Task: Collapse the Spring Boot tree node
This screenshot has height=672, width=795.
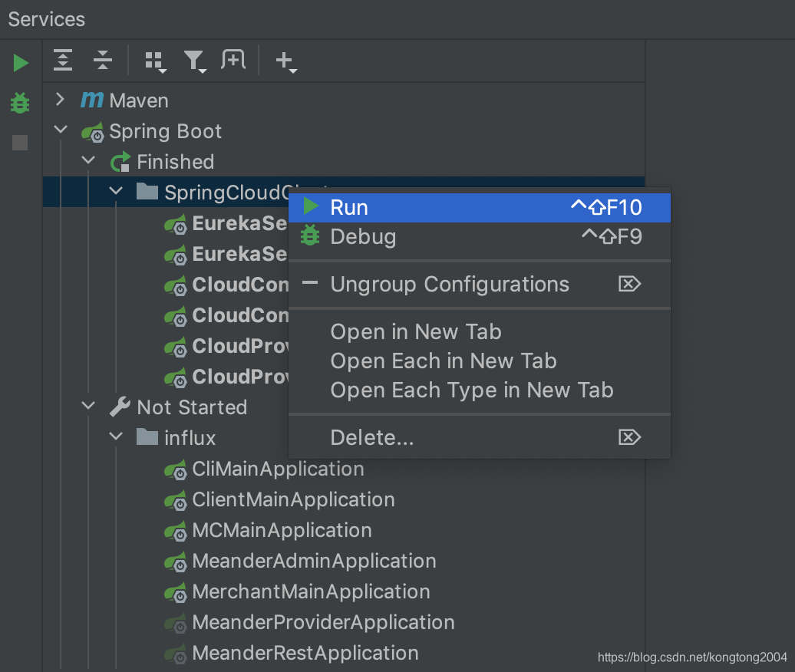Action: coord(61,131)
